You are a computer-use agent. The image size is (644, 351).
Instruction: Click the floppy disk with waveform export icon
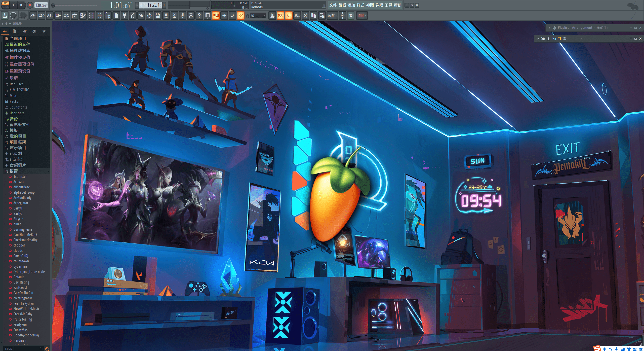pos(166,16)
